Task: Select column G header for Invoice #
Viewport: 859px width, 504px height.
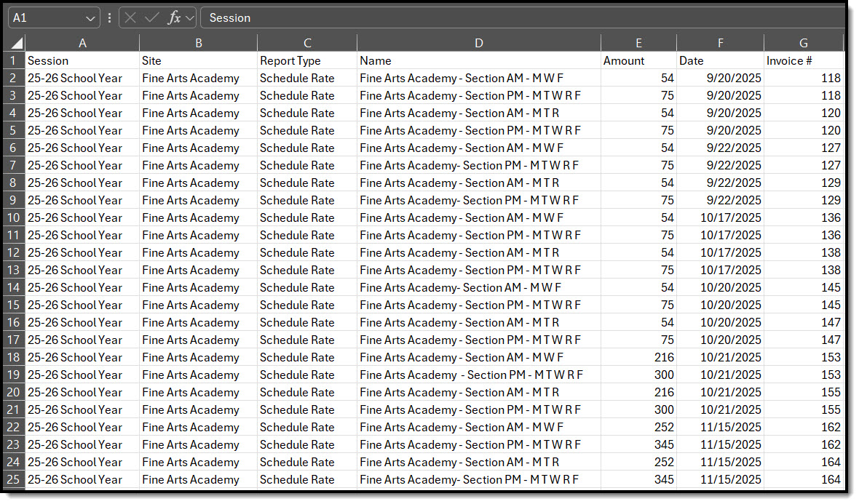Action: pos(804,42)
